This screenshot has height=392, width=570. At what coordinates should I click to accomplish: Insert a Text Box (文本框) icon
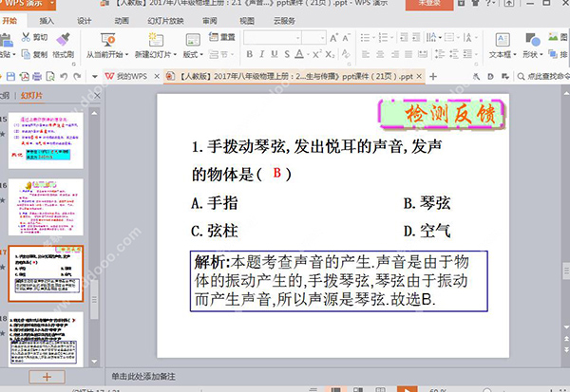coord(503,40)
